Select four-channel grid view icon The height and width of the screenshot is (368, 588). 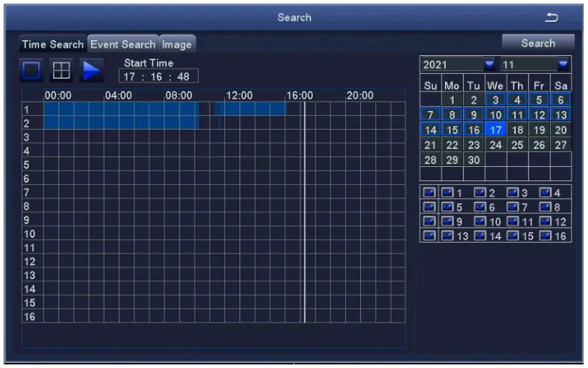pos(62,70)
